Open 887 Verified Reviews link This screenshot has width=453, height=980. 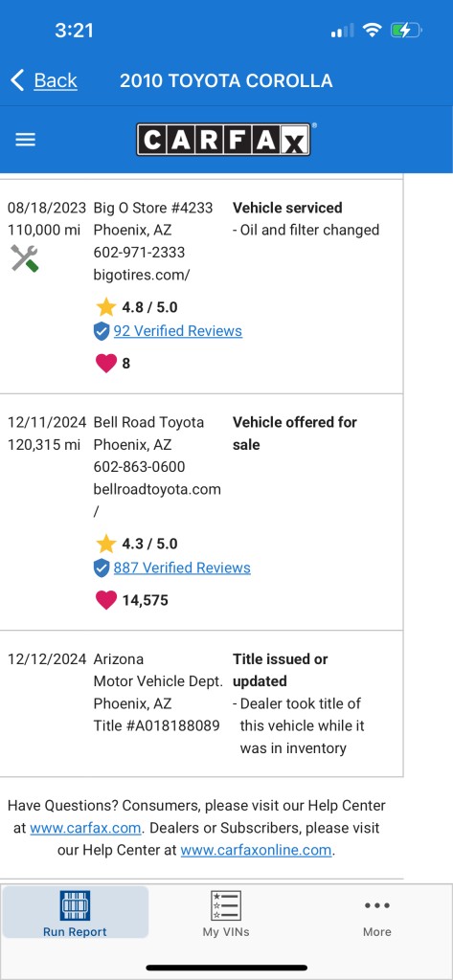tap(182, 568)
